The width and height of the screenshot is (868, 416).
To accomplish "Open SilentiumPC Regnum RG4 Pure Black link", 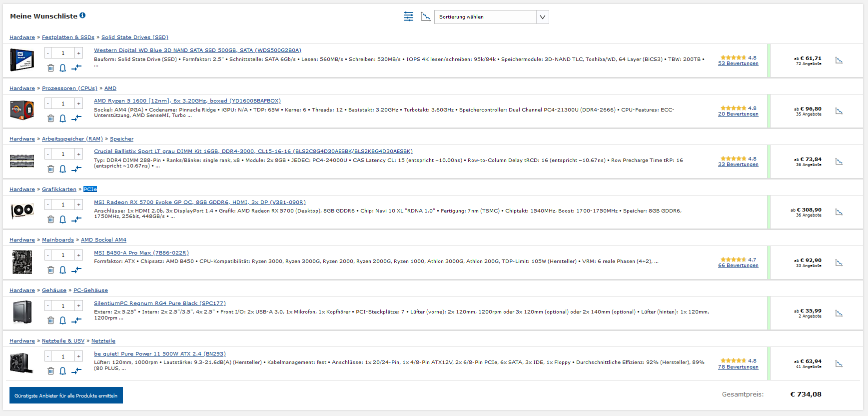I will tap(160, 303).
